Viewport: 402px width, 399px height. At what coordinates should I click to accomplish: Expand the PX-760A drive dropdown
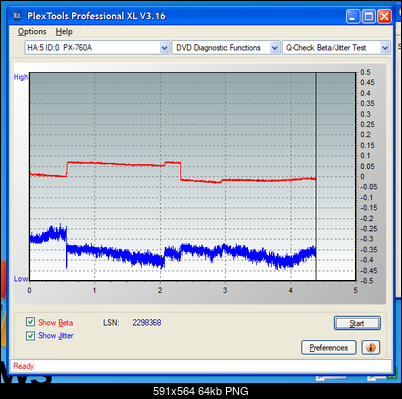[164, 48]
